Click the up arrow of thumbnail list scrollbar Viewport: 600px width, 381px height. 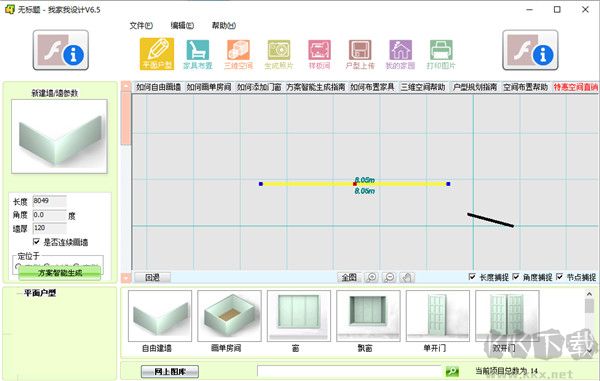pos(589,294)
